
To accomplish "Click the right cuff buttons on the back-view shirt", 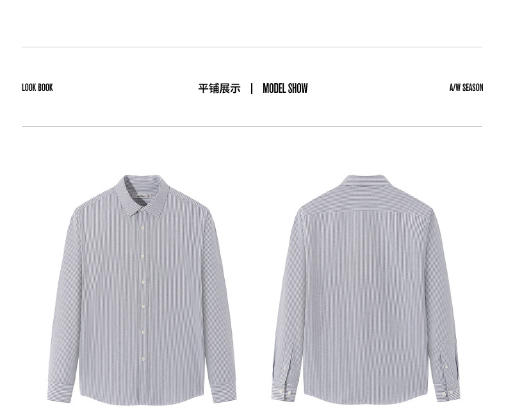I will click(447, 394).
